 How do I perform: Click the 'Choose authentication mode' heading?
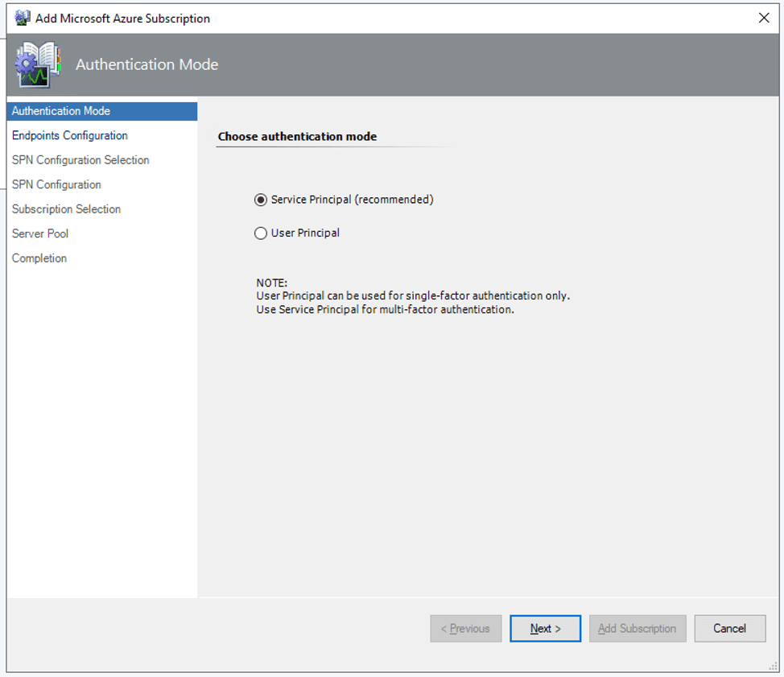click(298, 137)
